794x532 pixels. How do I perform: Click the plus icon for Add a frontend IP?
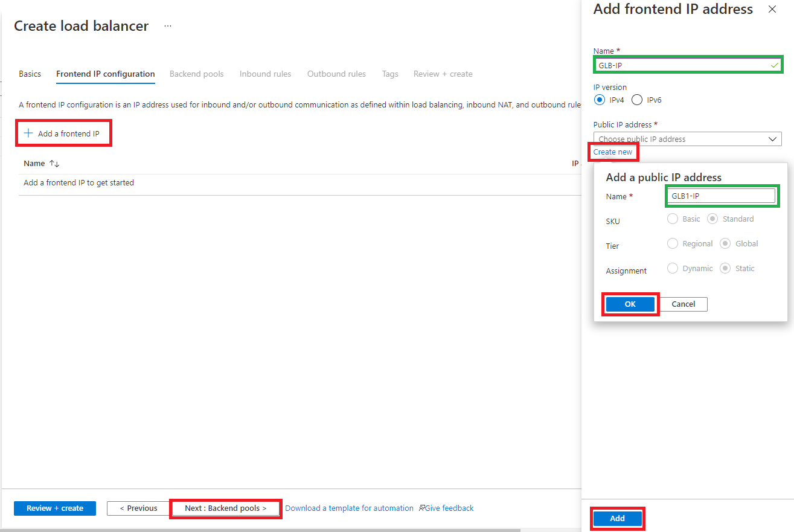28,133
